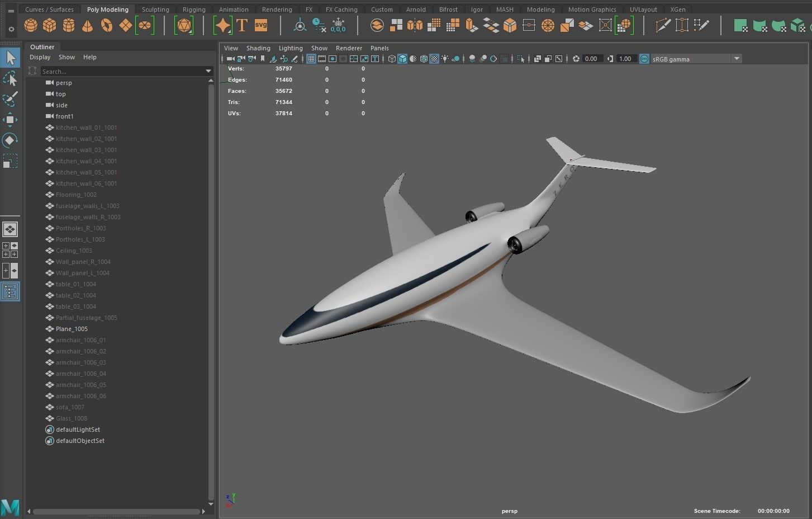Toggle textured display in viewport
812x519 pixels.
434,59
